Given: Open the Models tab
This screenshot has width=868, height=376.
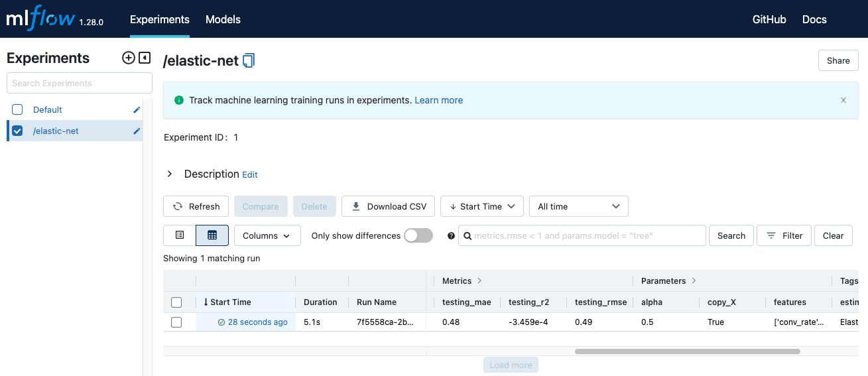Looking at the screenshot, I should 223,19.
